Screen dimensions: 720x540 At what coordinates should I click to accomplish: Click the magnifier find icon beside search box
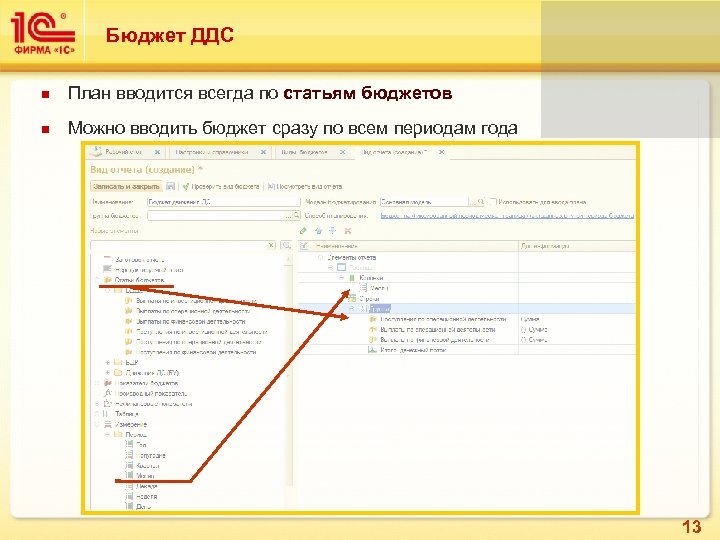coord(287,245)
